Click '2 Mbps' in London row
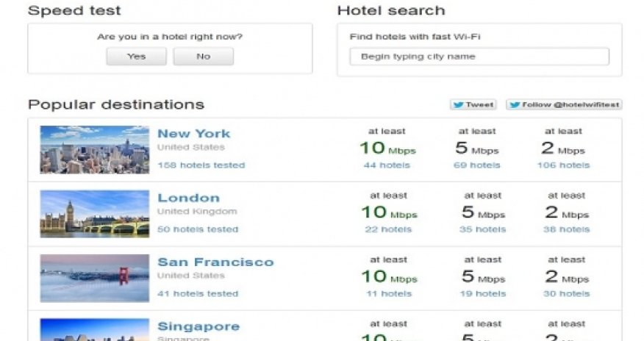Viewport: 644px width, 341px height. tap(567, 212)
